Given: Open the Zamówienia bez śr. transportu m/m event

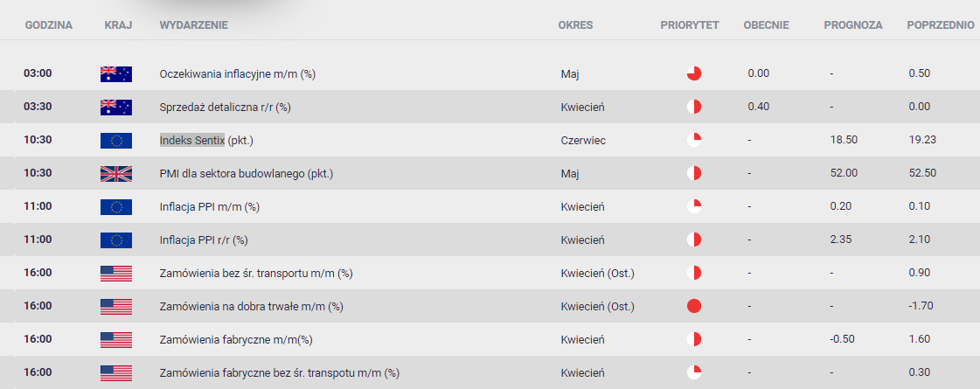Looking at the screenshot, I should pos(258,274).
